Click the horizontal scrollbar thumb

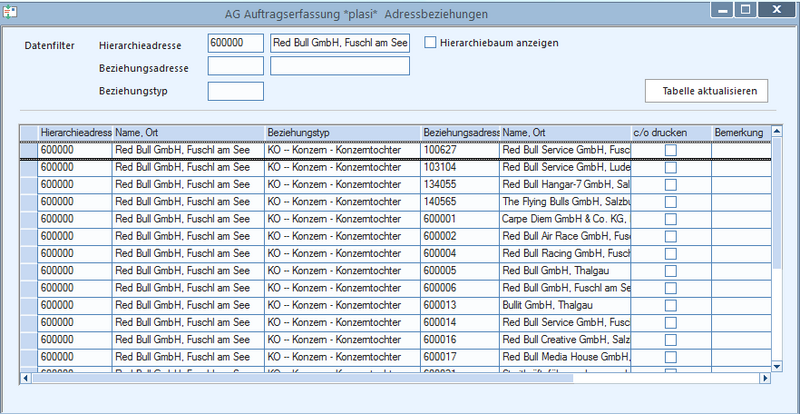[x=303, y=378]
